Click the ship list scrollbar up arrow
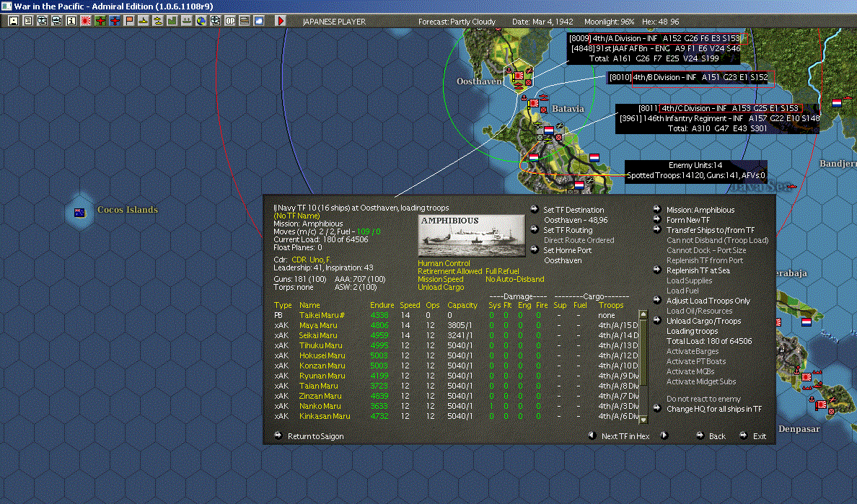 (x=643, y=314)
